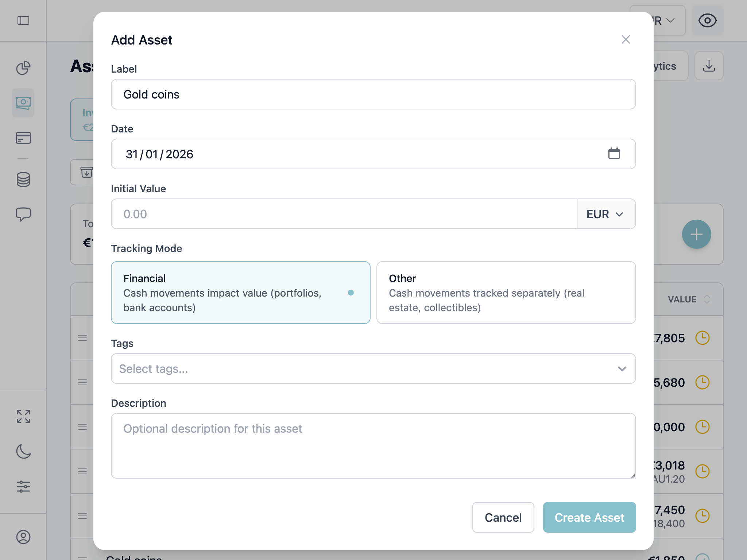Enter fullscreen using the expand icon
This screenshot has width=747, height=560.
[x=24, y=417]
